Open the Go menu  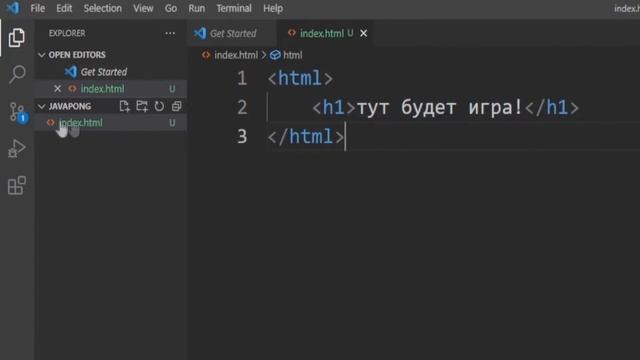pos(171,8)
